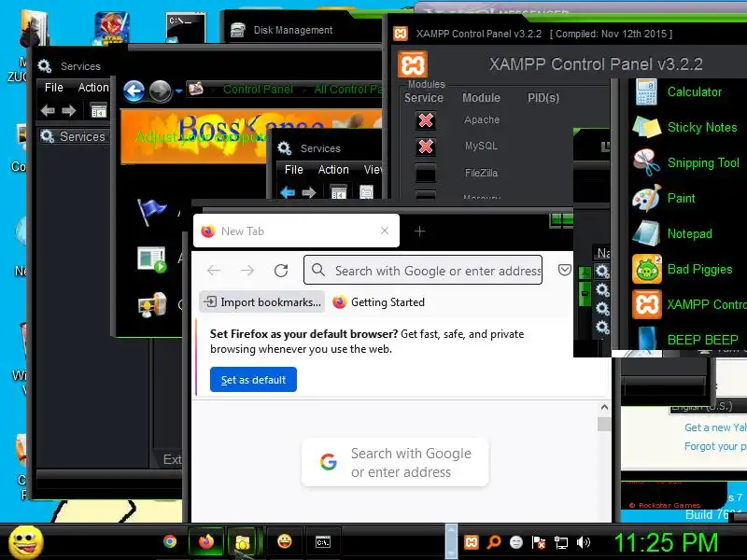Open XAMPP Control from the Start menu list
The image size is (747, 560).
[x=689, y=305]
